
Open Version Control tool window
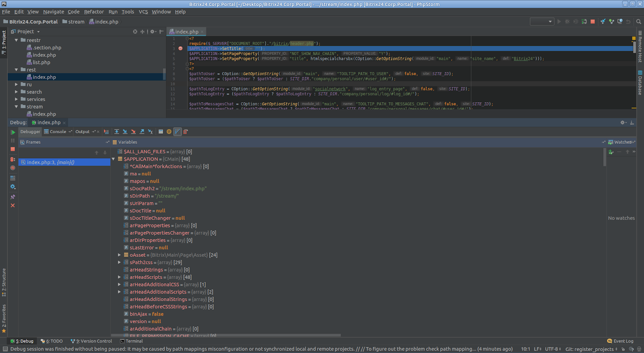(x=91, y=341)
